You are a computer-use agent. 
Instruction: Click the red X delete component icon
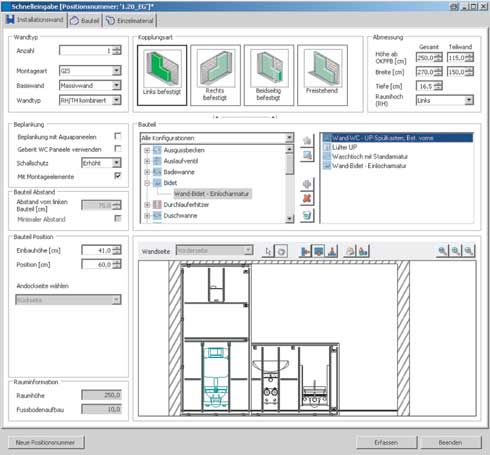(307, 199)
